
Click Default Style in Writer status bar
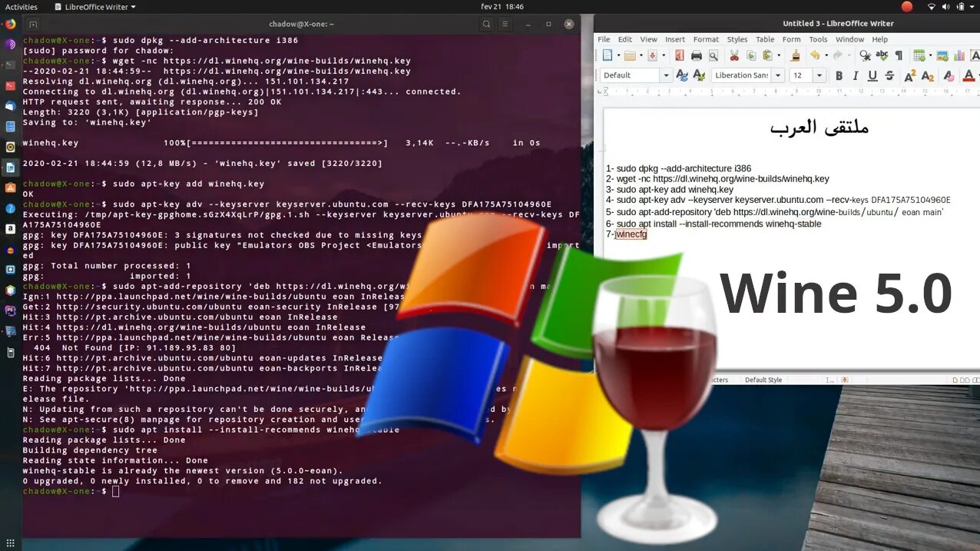coord(763,380)
